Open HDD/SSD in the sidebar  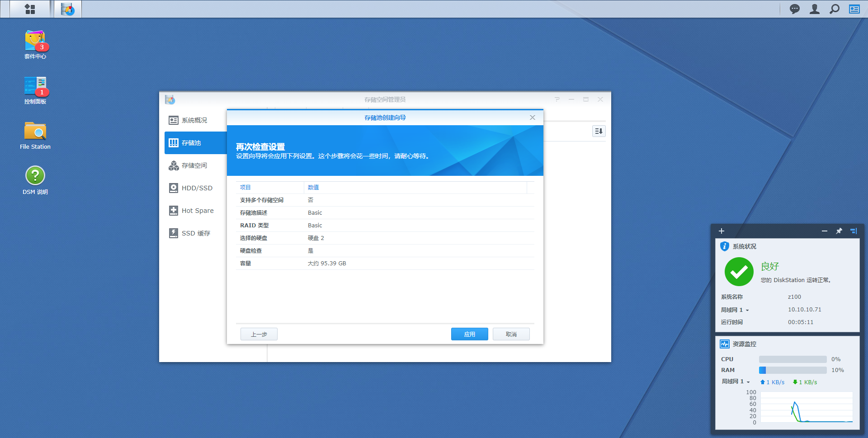coord(195,188)
